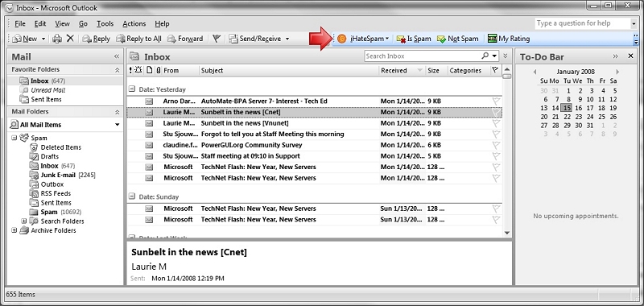Expand the Query Builder chevron beside search
The width and height of the screenshot is (644, 306).
[506, 56]
